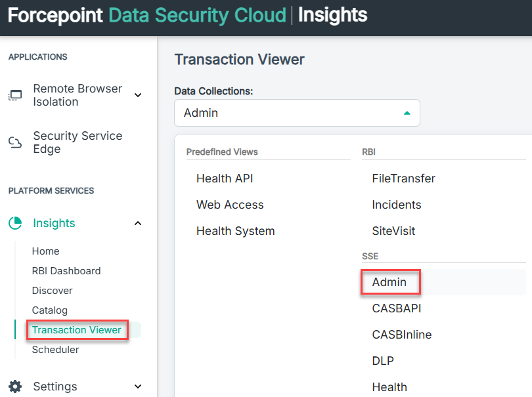Select FileTransfer under RBI
This screenshot has height=397, width=532.
coord(403,178)
